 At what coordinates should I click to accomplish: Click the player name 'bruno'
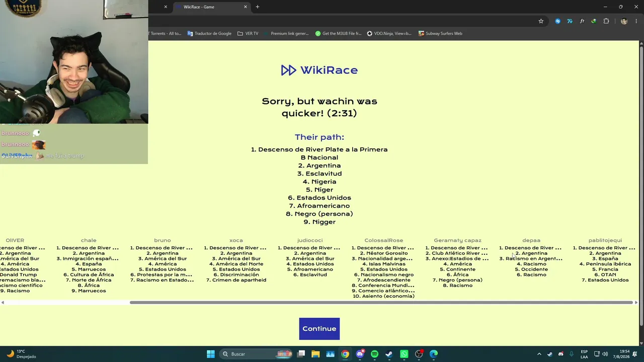click(163, 240)
